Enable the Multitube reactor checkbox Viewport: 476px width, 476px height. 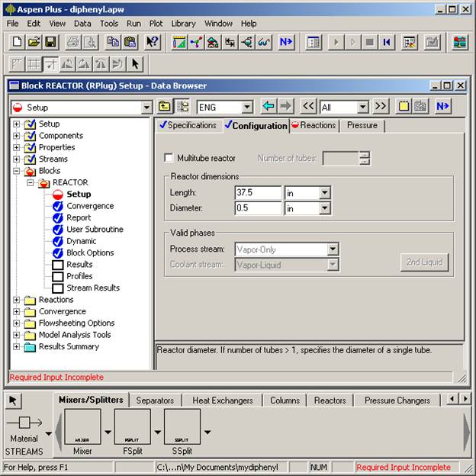[x=169, y=158]
